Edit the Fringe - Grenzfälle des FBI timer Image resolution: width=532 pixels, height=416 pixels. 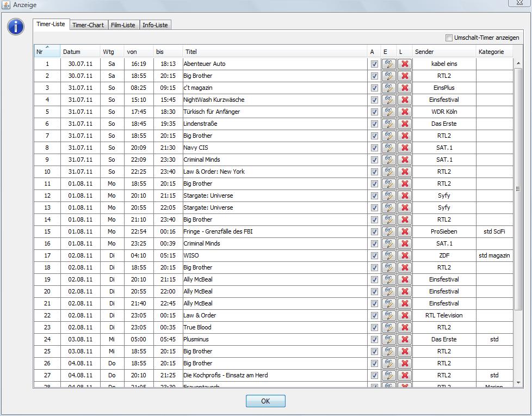pyautogui.click(x=389, y=231)
